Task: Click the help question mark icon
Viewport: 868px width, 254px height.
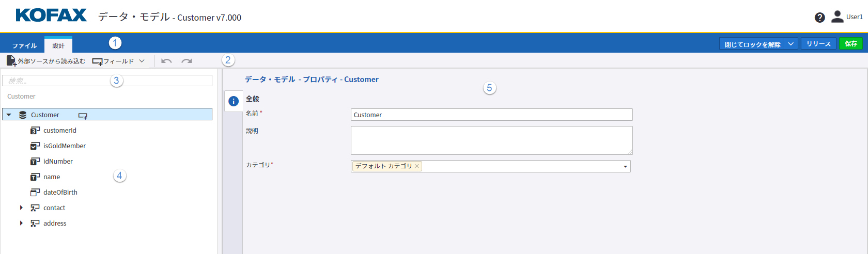Action: click(x=819, y=18)
